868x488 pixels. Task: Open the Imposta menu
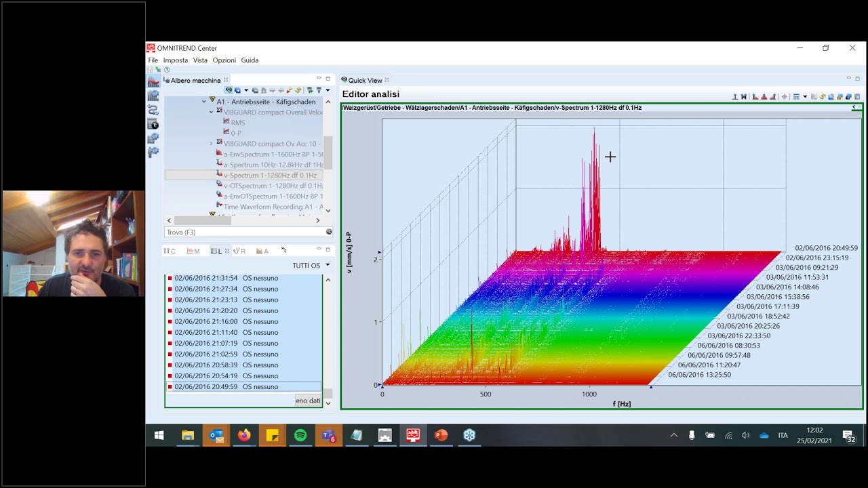coord(176,60)
